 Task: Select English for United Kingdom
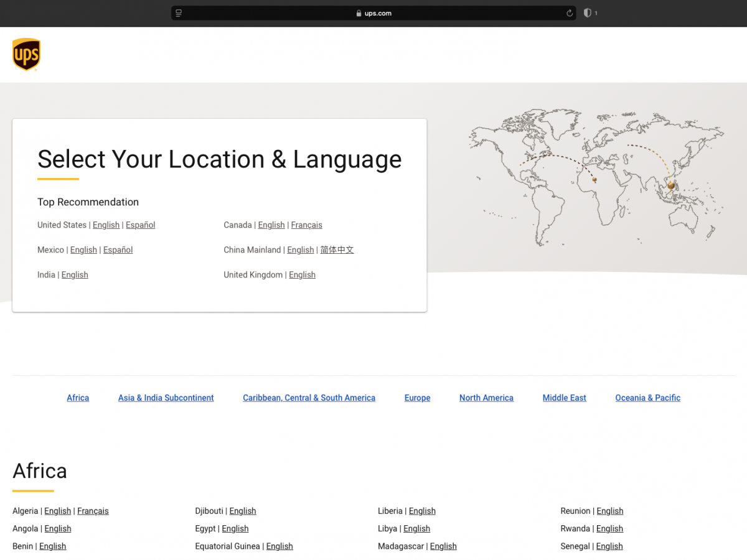pos(302,275)
